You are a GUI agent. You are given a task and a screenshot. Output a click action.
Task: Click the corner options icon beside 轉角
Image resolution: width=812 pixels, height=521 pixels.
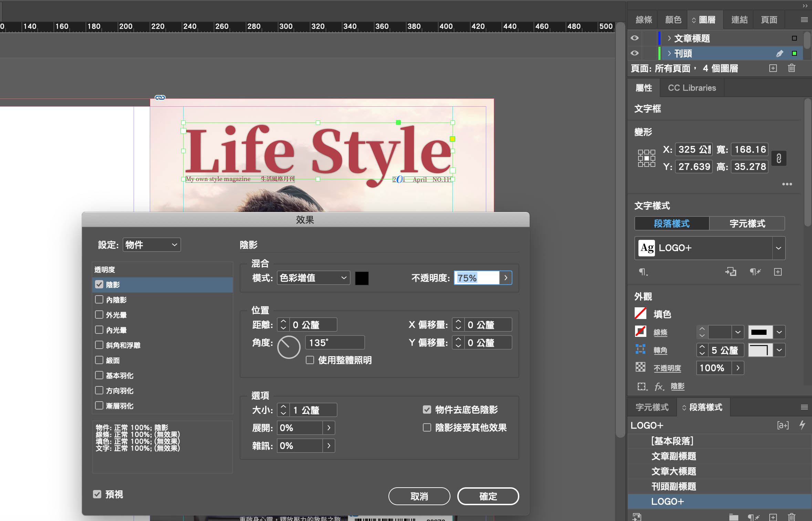(x=640, y=350)
